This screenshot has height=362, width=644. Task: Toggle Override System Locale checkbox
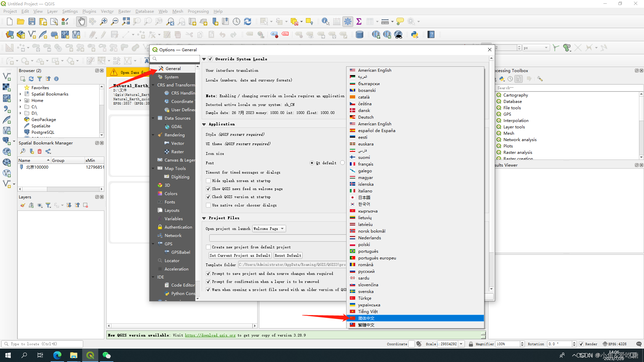(210, 59)
